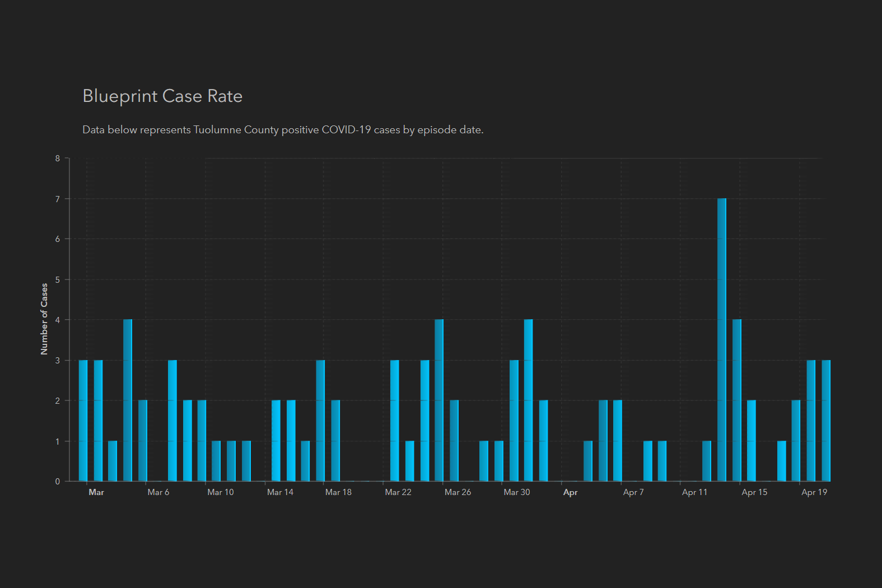Click the 'Apr 7' date label
This screenshot has height=588, width=882.
coord(633,492)
